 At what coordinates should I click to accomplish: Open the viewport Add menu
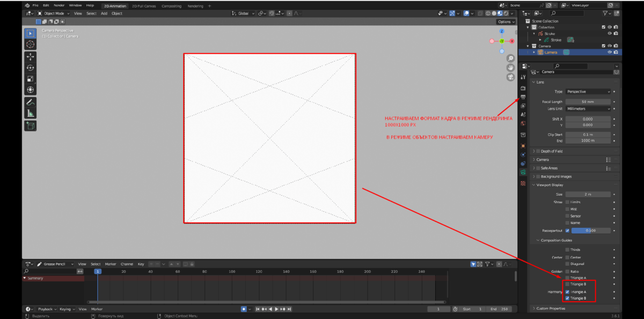pos(104,13)
